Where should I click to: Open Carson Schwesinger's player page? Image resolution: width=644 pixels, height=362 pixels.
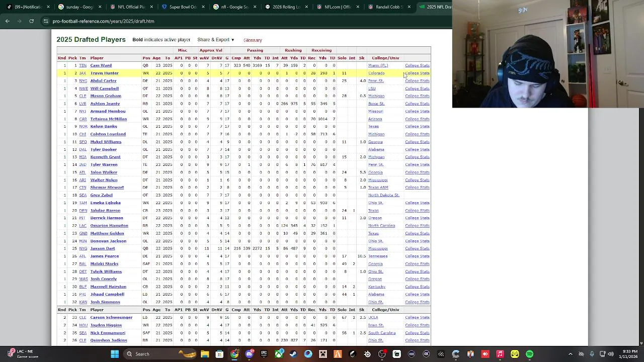(x=111, y=317)
